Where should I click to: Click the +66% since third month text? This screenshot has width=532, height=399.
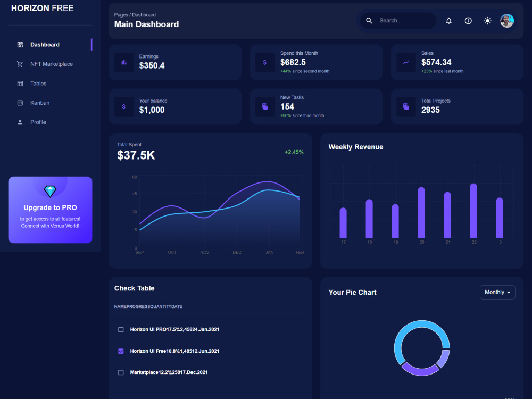(x=302, y=115)
